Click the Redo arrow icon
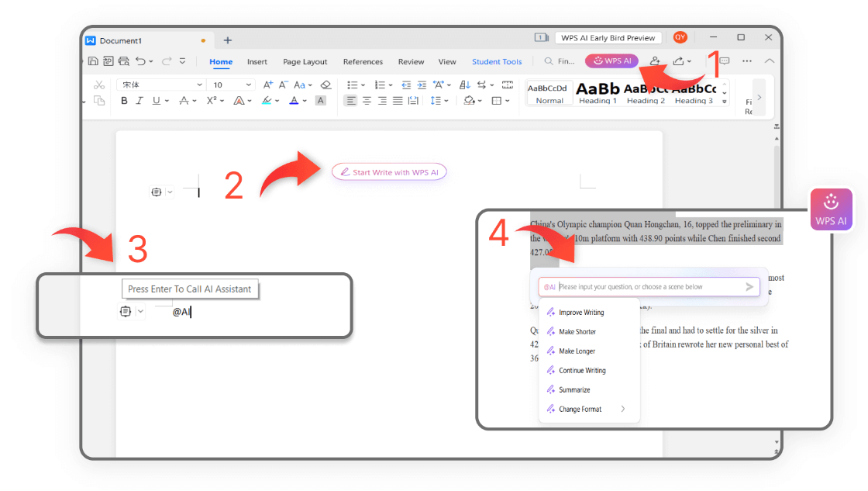Screen dimensions: 868x491 pyautogui.click(x=166, y=61)
